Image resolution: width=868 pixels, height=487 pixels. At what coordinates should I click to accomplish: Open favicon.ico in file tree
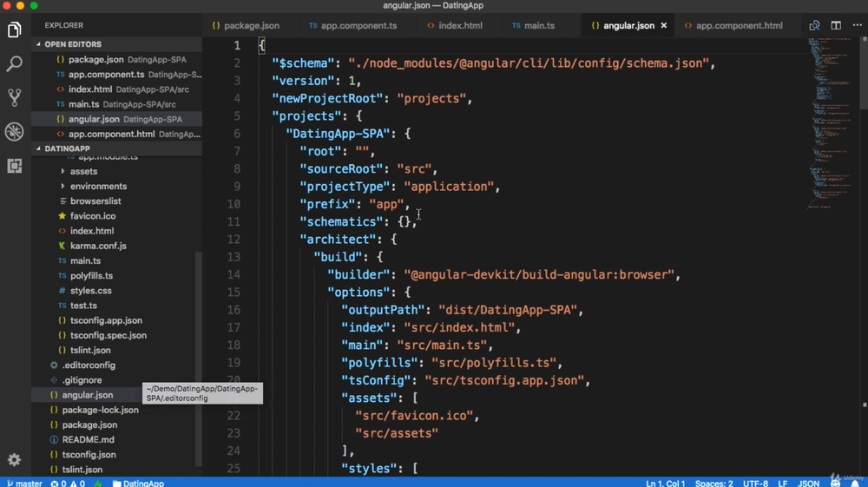coord(93,216)
